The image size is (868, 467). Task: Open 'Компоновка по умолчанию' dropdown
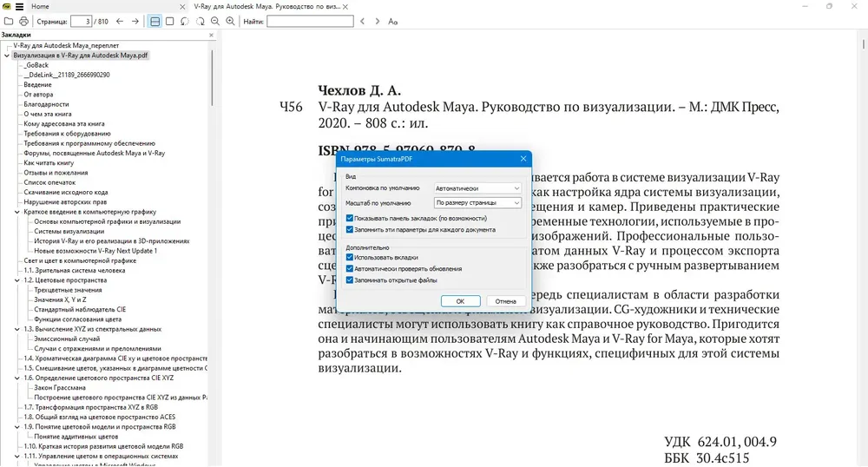click(477, 188)
